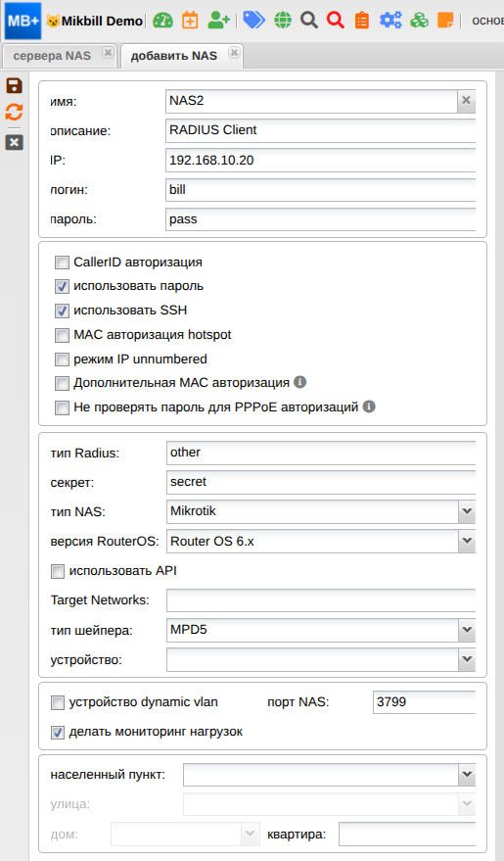Open the blue gears settings icon
This screenshot has height=861, width=504.
pos(390,21)
